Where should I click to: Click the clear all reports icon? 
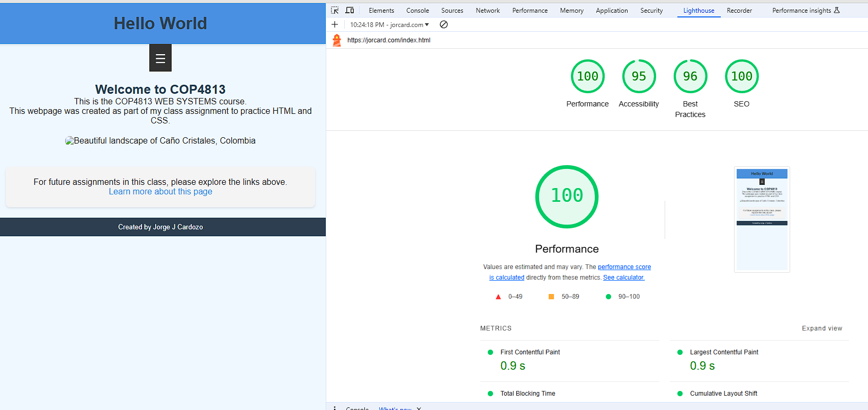(444, 24)
